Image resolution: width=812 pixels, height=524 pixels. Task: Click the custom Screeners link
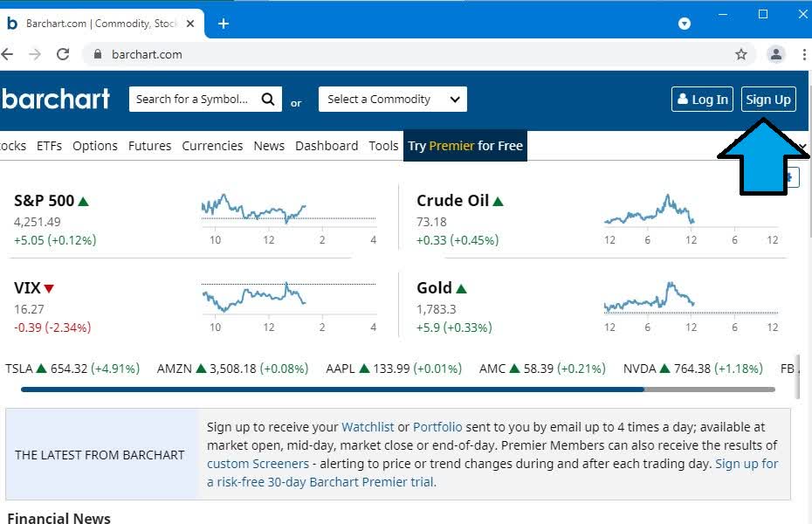tap(258, 464)
